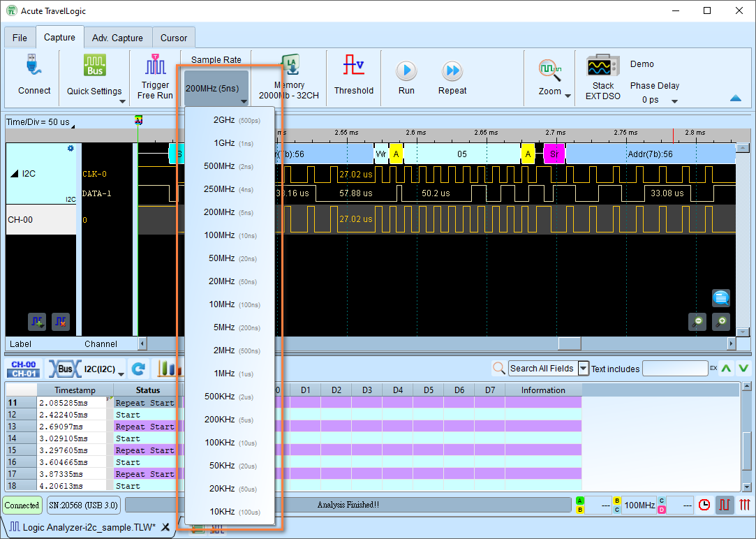Select the Capture tab

pos(59,37)
